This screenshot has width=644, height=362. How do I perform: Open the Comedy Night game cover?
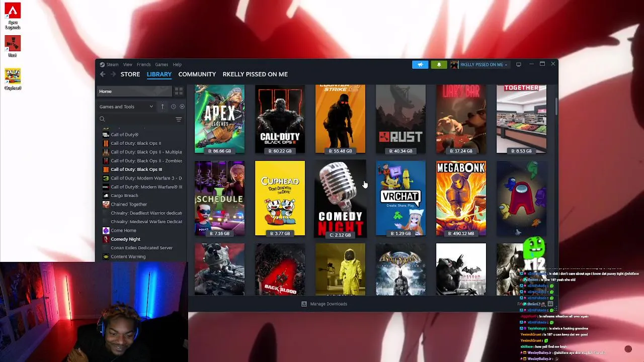click(340, 198)
